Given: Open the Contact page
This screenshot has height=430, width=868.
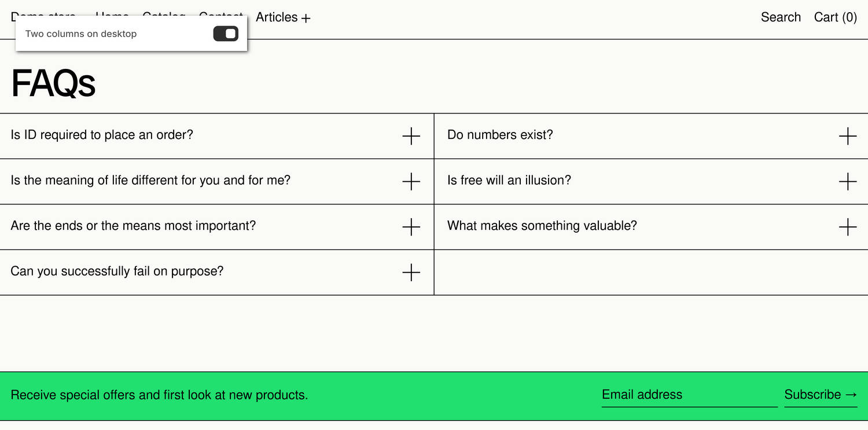Looking at the screenshot, I should tap(220, 17).
